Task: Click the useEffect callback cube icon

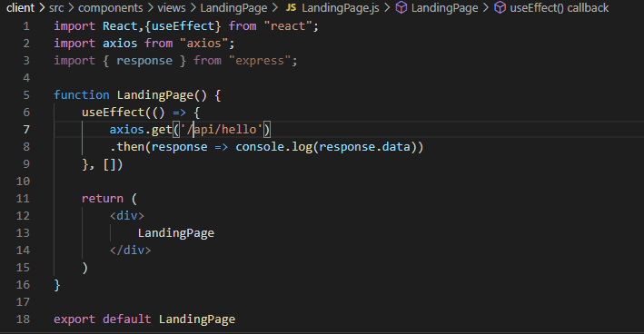Action: (x=500, y=7)
